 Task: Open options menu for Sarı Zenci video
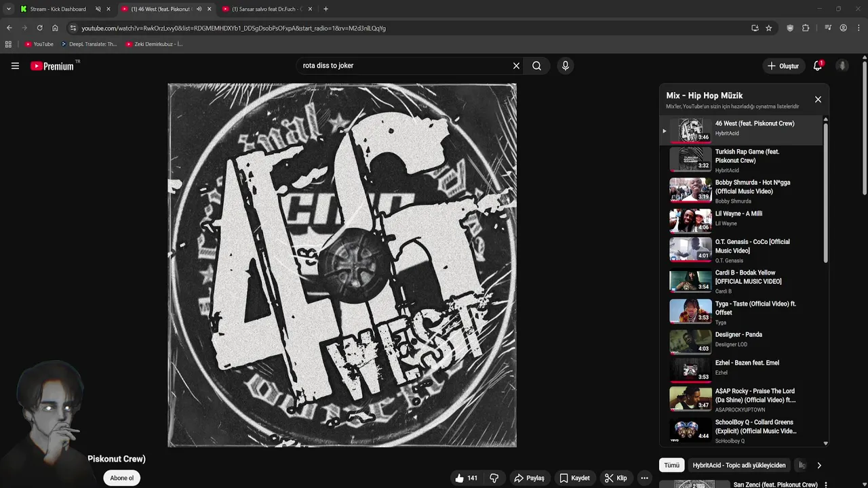tap(825, 485)
